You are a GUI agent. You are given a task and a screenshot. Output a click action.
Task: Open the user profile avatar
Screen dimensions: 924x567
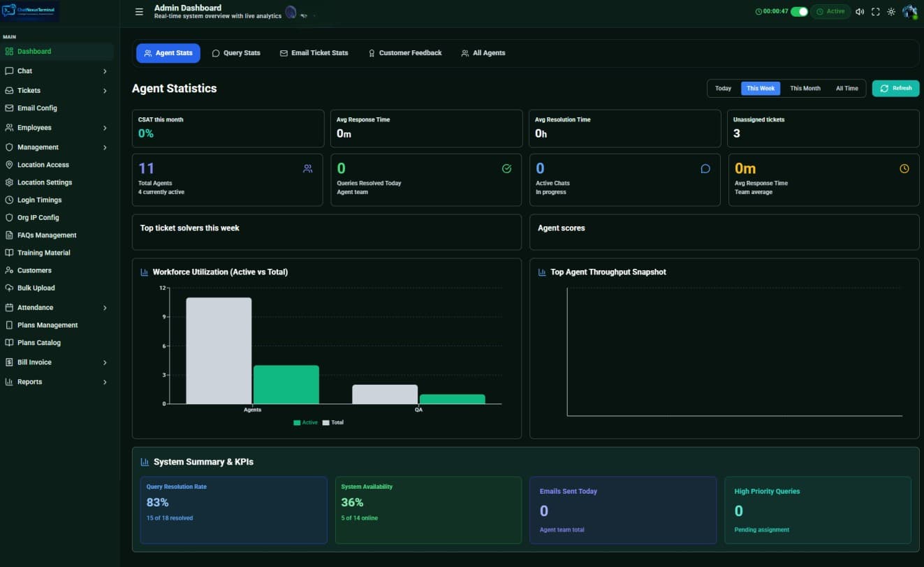point(909,12)
